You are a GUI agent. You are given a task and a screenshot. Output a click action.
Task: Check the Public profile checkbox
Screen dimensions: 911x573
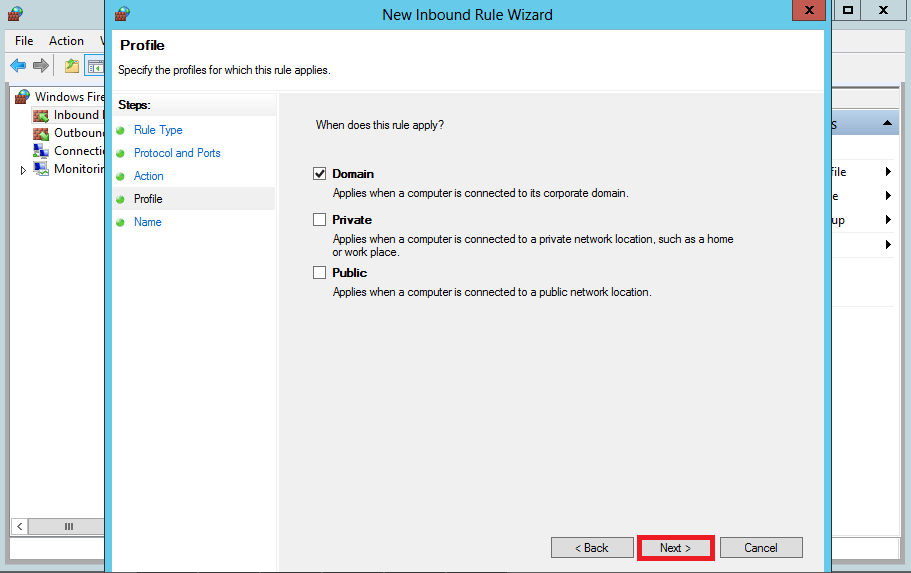point(320,273)
